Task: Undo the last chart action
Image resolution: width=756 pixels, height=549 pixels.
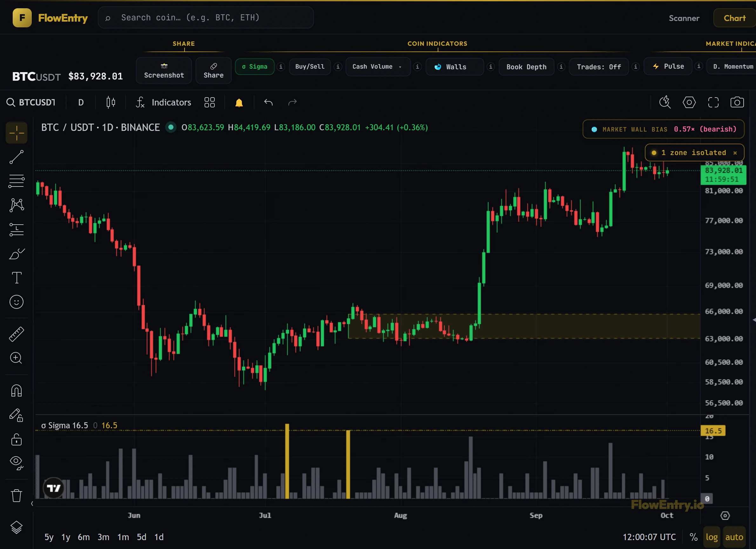Action: (268, 102)
